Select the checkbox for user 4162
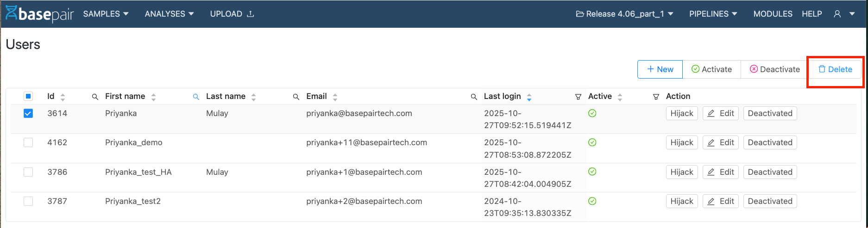The width and height of the screenshot is (868, 228). click(28, 142)
